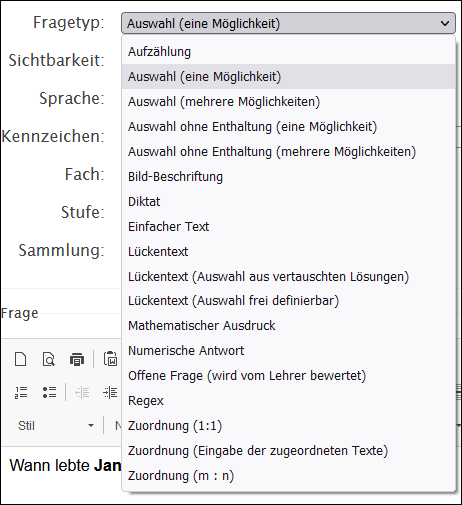Click the new page icon in editor toolbar

coord(21,359)
